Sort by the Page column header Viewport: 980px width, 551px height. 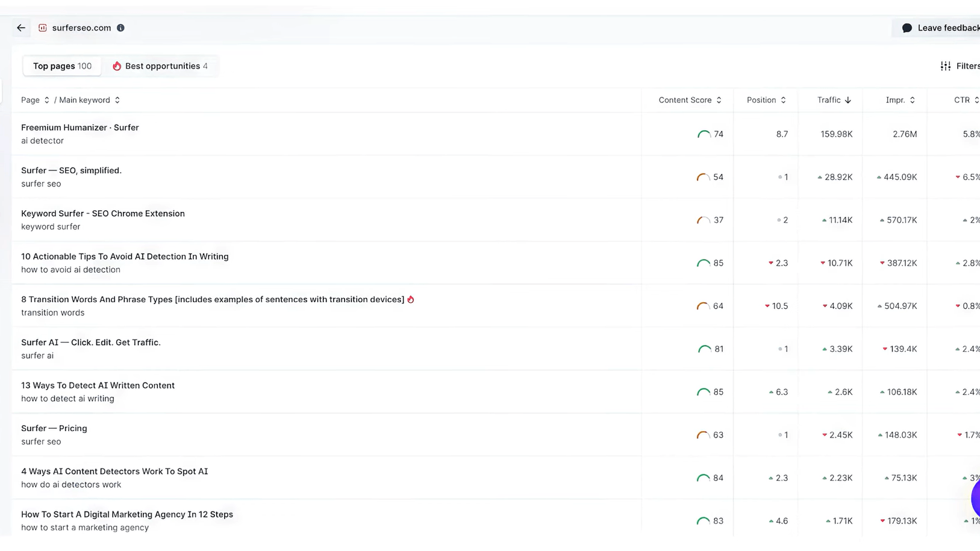pyautogui.click(x=35, y=100)
